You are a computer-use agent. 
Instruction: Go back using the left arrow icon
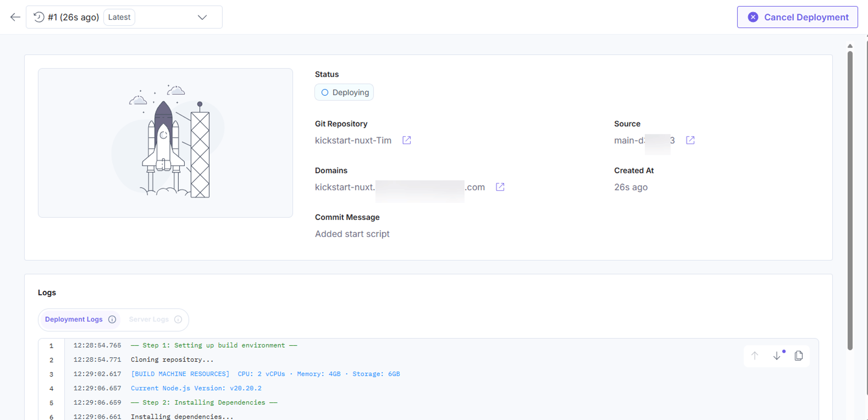[15, 17]
